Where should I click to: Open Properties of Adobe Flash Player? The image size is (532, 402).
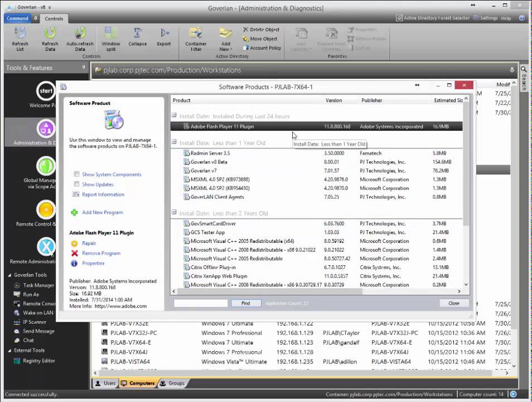pyautogui.click(x=93, y=264)
